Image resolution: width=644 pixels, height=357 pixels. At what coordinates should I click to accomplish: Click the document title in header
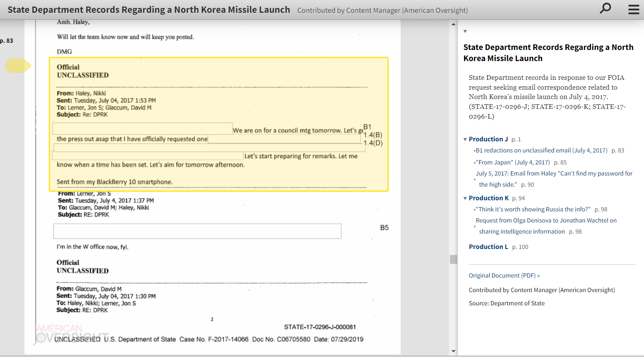pos(149,9)
